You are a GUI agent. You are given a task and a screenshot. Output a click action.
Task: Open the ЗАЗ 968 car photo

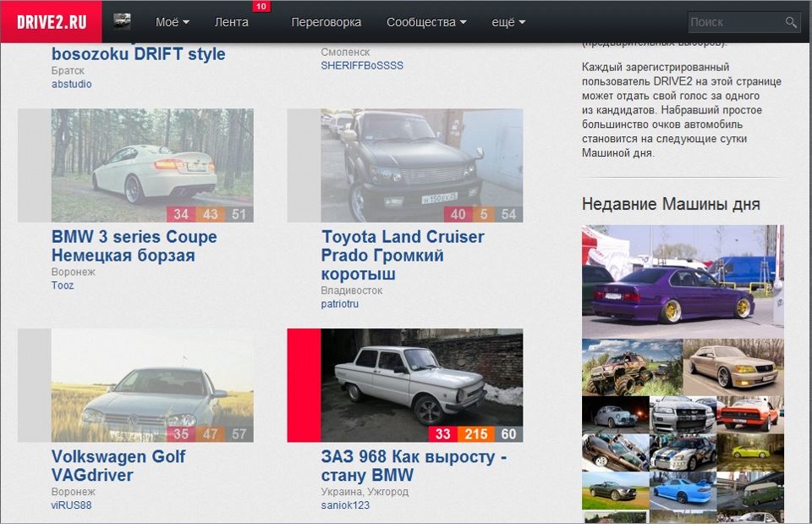click(x=421, y=385)
